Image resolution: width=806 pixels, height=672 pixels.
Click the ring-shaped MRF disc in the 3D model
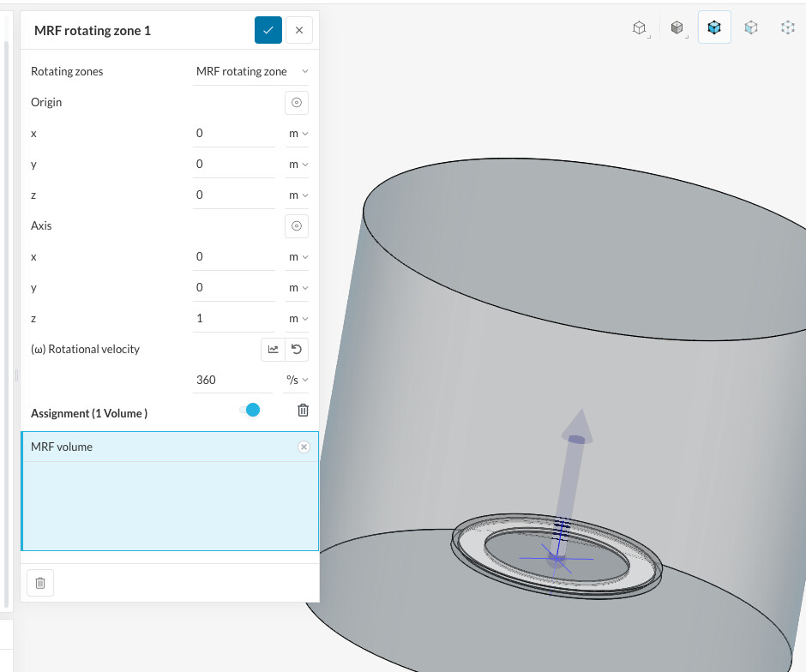471,547
